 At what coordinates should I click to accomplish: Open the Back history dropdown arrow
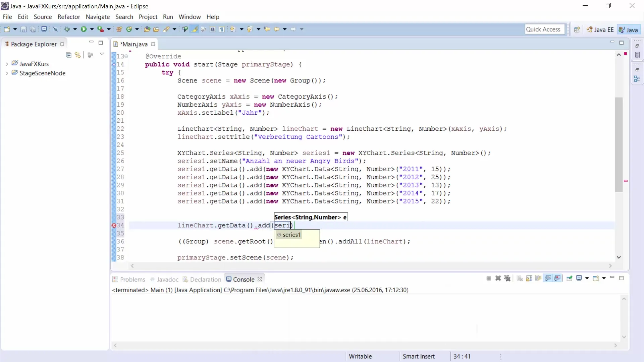point(285,29)
